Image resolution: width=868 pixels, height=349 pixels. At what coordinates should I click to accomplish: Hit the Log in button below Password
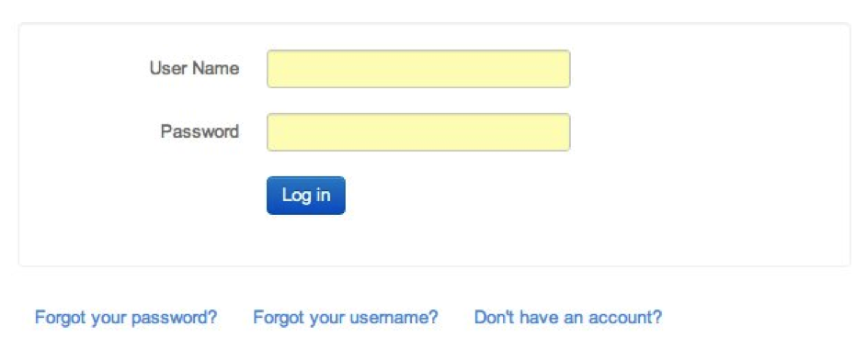coord(305,196)
